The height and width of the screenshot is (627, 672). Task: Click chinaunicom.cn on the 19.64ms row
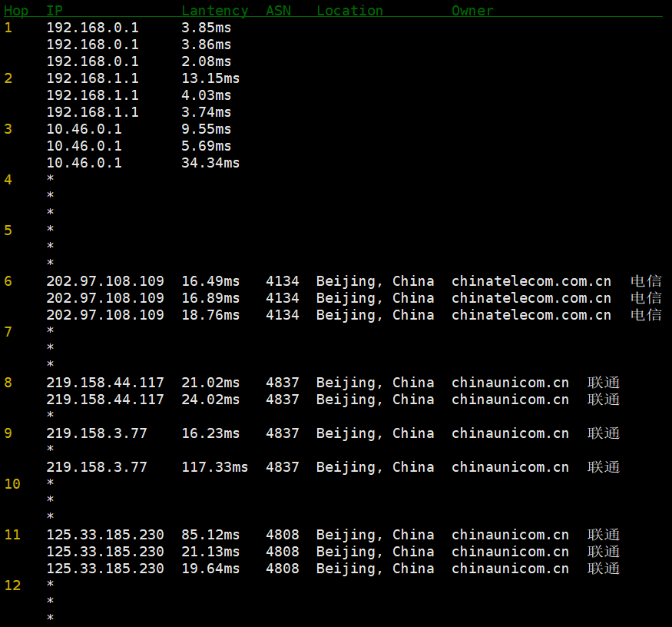[x=510, y=569]
